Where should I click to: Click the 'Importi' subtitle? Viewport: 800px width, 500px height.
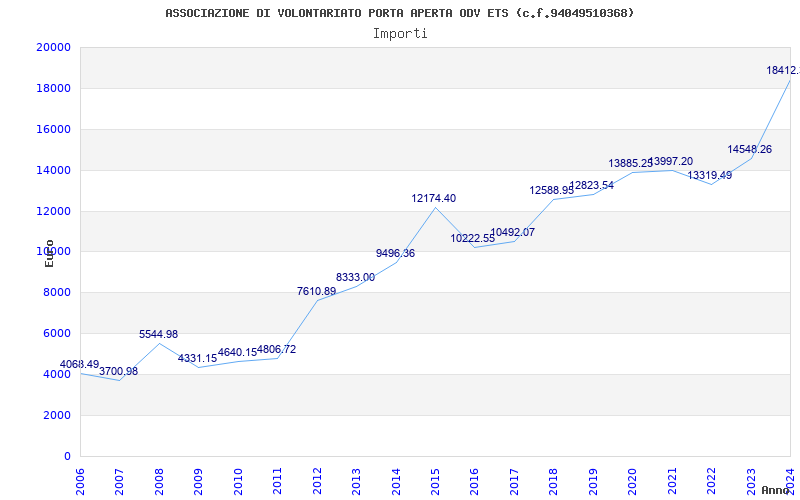click(x=400, y=34)
